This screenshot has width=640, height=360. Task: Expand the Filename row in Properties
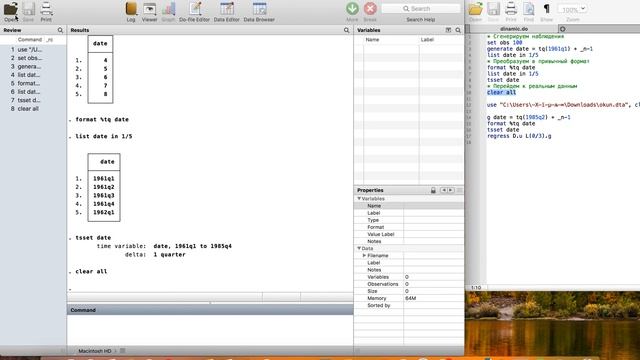coord(364,256)
